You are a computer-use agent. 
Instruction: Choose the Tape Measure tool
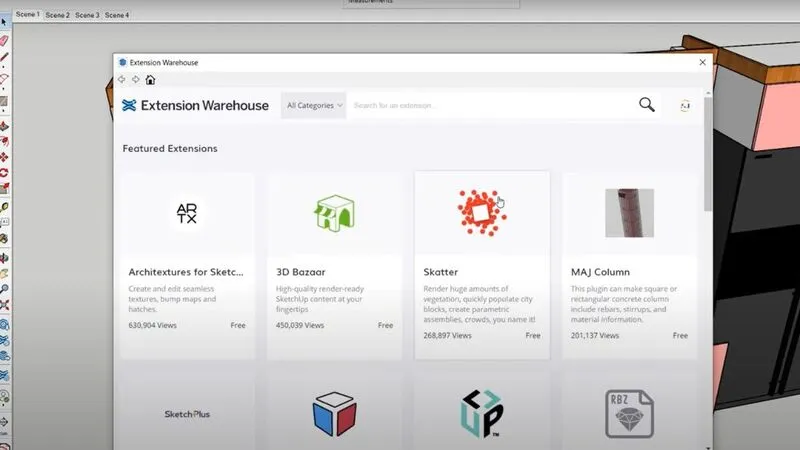pyautogui.click(x=4, y=207)
